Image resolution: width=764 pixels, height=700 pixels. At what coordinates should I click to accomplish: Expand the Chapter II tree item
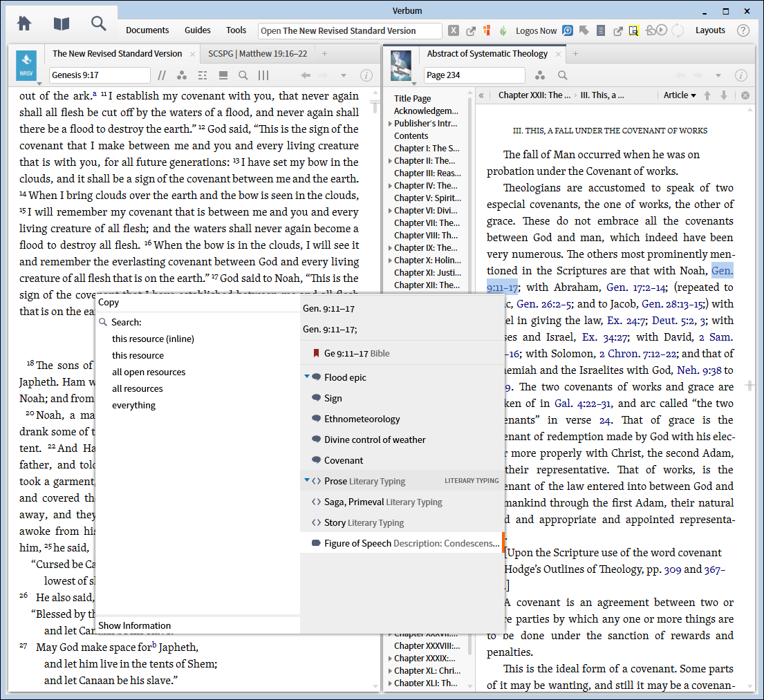390,161
